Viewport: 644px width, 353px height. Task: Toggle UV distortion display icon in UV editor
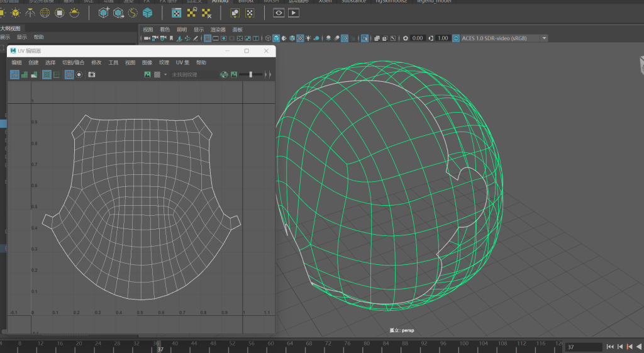pos(34,74)
